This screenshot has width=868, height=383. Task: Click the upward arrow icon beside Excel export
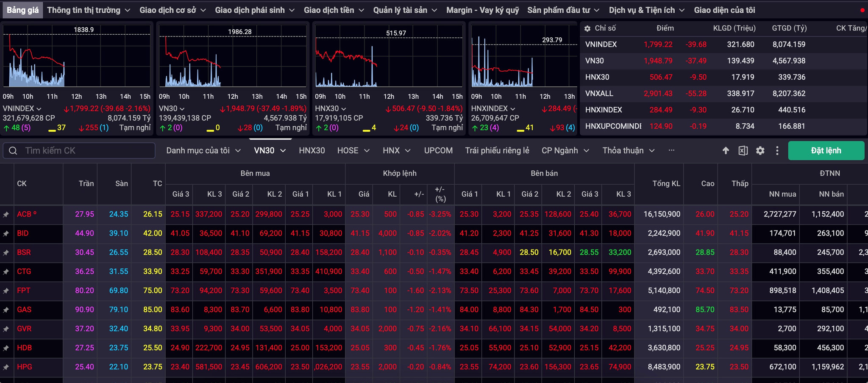(726, 150)
